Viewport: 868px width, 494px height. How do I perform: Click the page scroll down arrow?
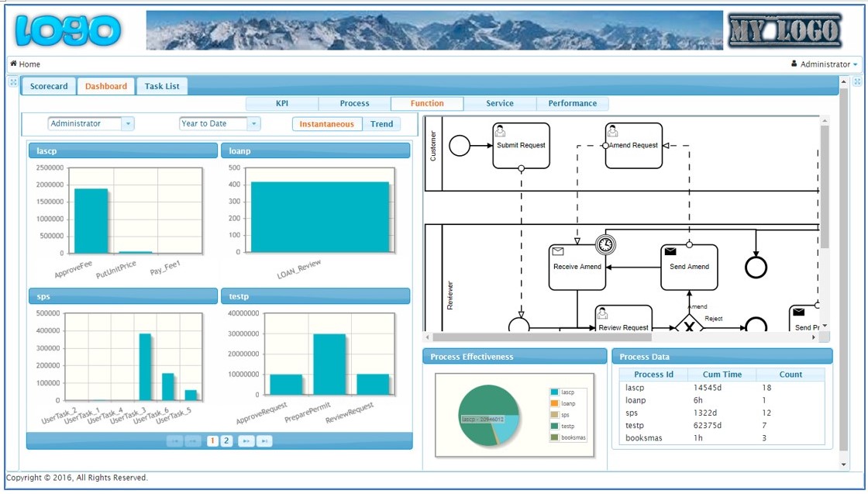click(844, 465)
